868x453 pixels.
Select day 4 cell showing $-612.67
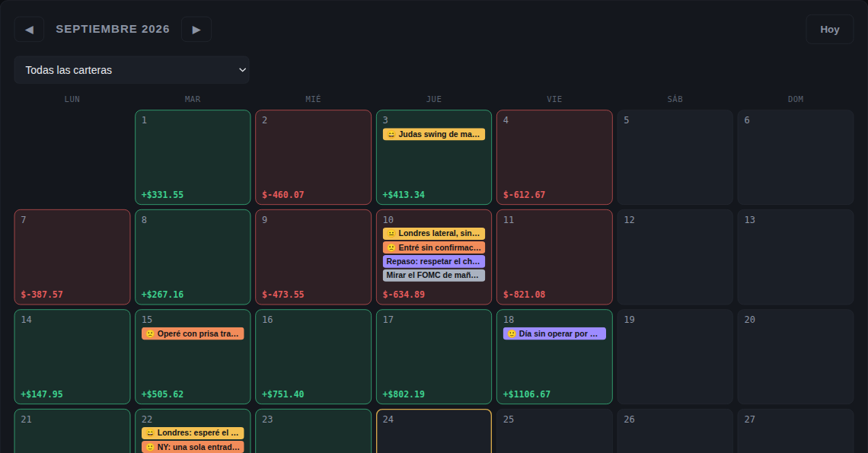point(554,158)
